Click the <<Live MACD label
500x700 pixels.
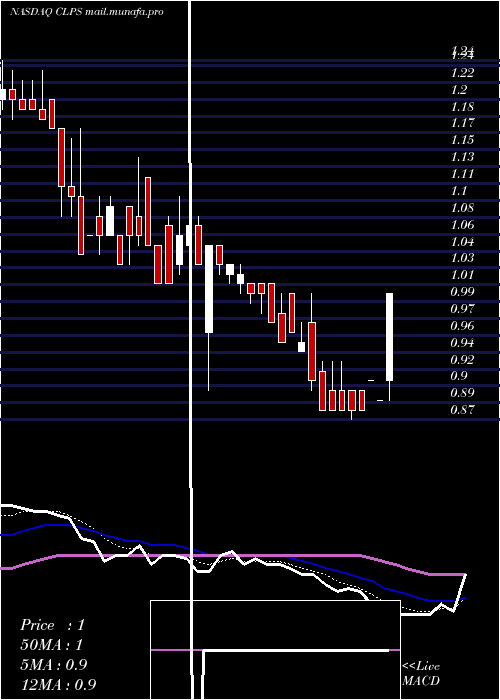(x=421, y=673)
